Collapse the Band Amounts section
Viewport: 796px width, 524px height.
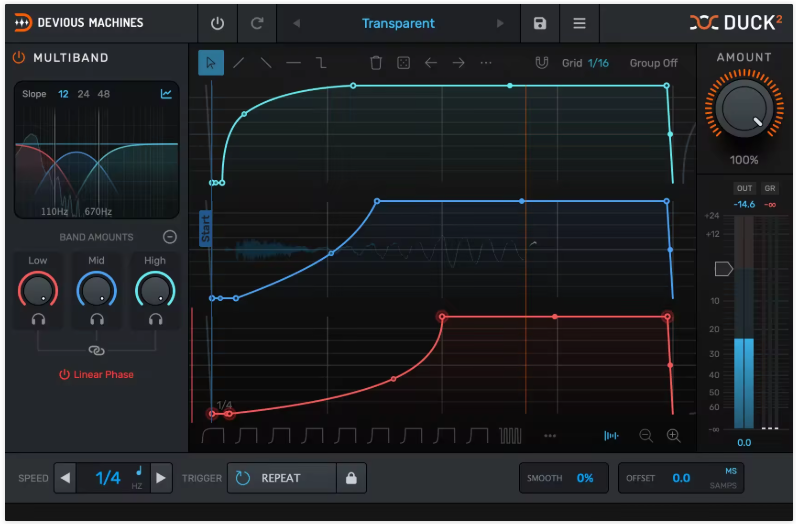(170, 237)
